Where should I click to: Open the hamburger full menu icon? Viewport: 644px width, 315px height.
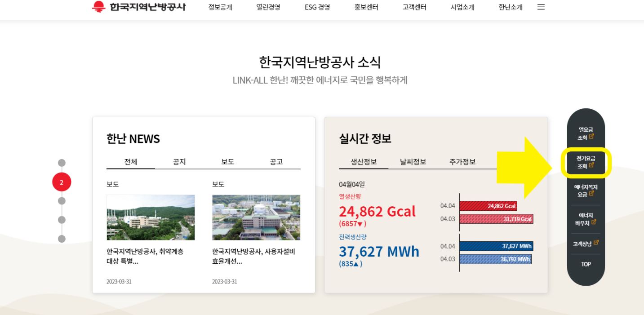coord(541,7)
